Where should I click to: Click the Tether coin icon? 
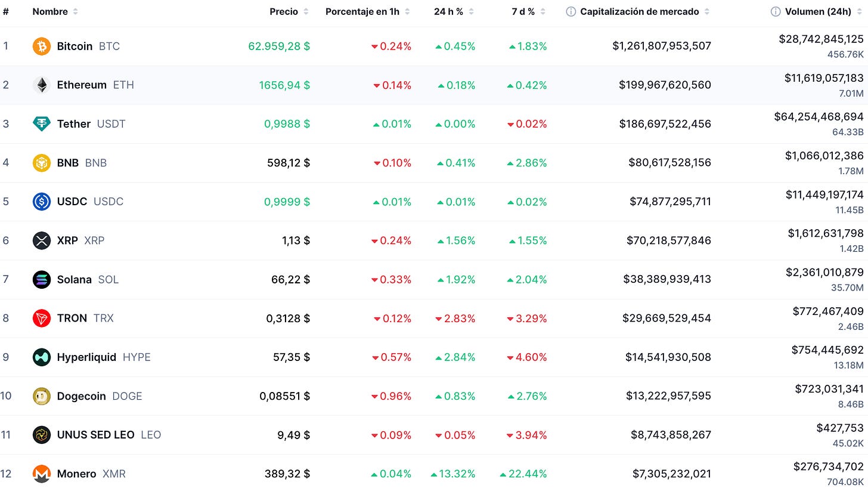pos(42,123)
